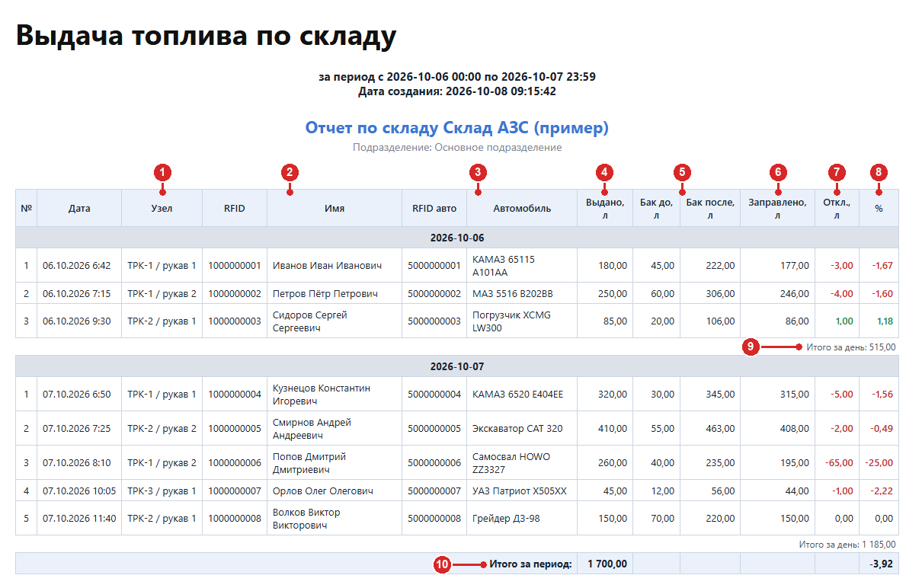922x588 pixels.
Task: Click the green percent value "1,18"
Action: (x=884, y=321)
